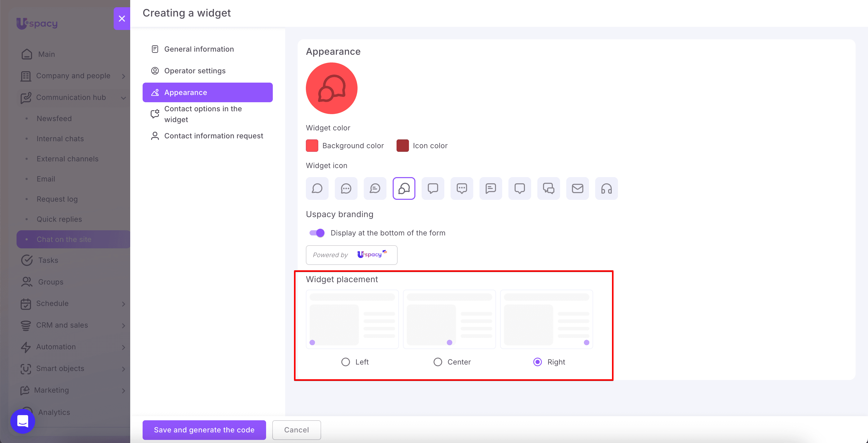Expand the Marketing section chevron
The height and width of the screenshot is (443, 868).
click(124, 391)
